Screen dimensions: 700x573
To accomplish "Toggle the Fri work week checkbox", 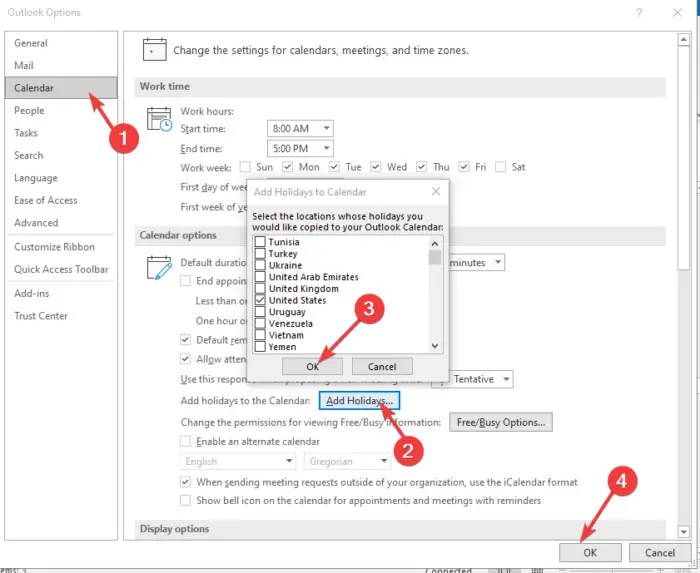I will [464, 167].
